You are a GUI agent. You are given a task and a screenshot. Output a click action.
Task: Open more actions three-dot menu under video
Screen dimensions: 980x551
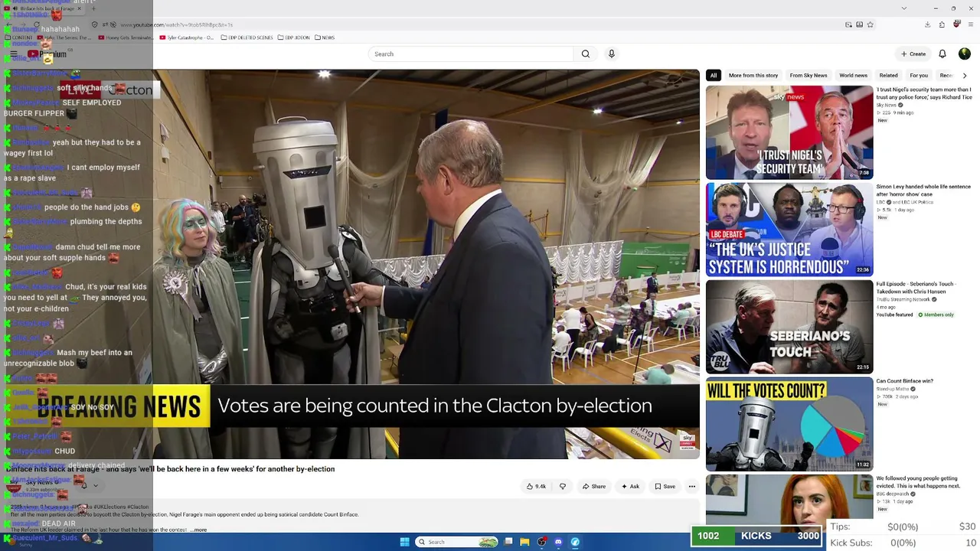click(691, 486)
